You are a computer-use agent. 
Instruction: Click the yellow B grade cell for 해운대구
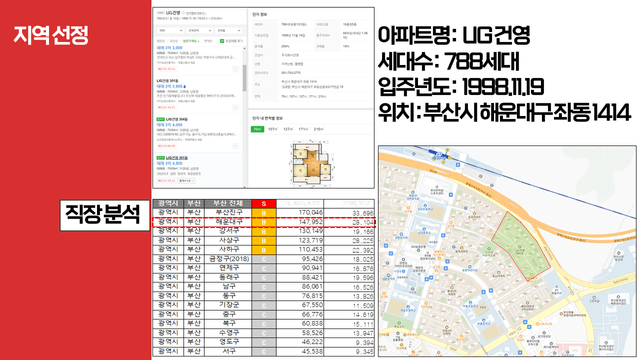tap(264, 222)
